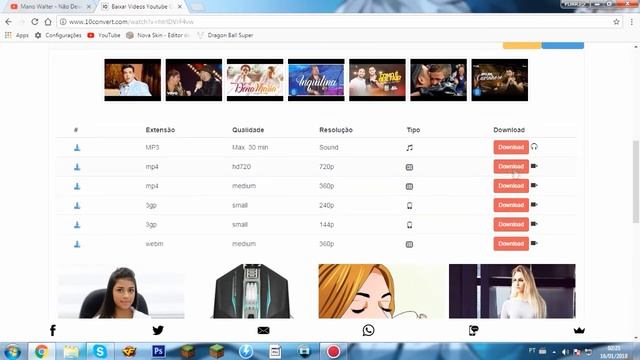Screen dimensions: 640x360
Task: Open Configurações bookmark
Action: pyautogui.click(x=58, y=36)
